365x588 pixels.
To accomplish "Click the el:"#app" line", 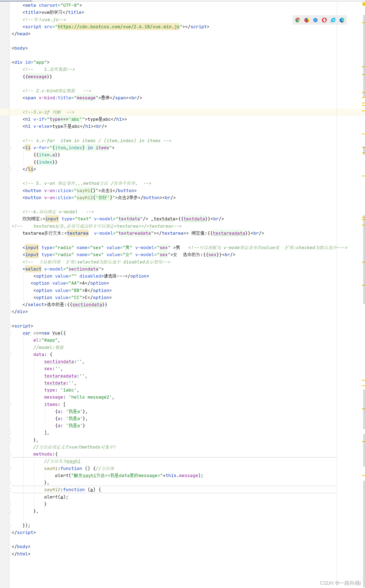I will point(47,340).
